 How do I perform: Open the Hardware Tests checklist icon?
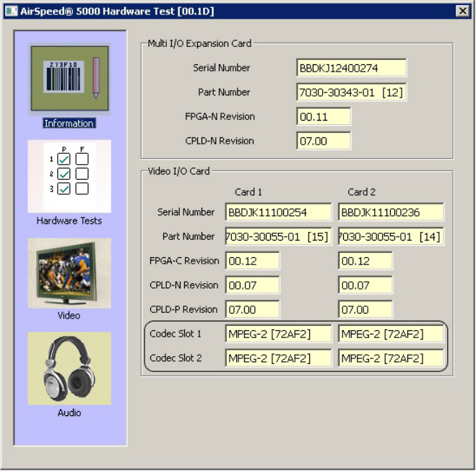coord(69,176)
